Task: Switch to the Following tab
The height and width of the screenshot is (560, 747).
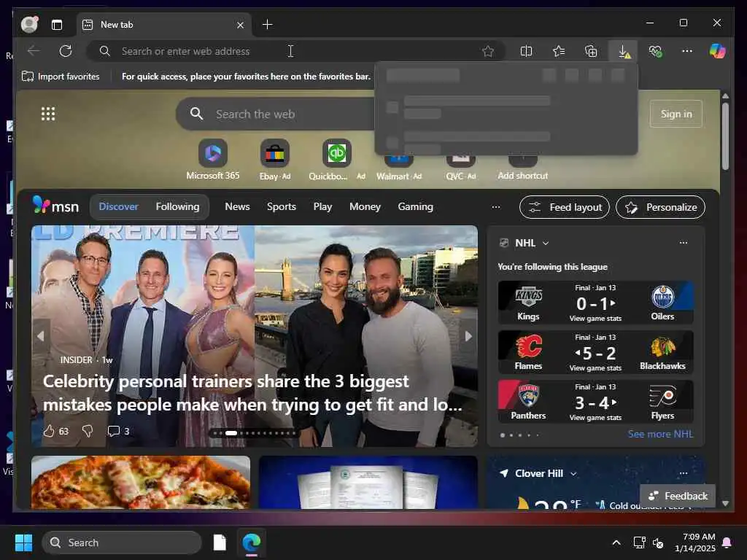Action: coord(177,206)
